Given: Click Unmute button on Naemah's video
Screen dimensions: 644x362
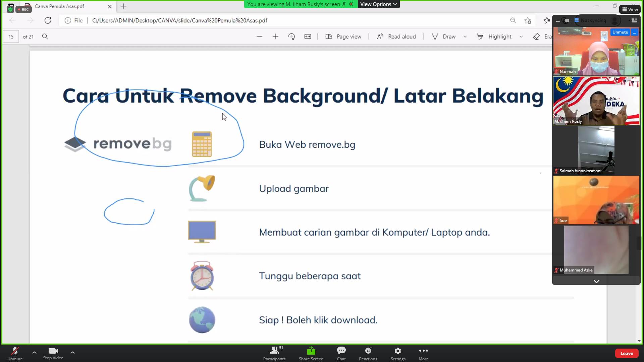Looking at the screenshot, I should [x=620, y=32].
